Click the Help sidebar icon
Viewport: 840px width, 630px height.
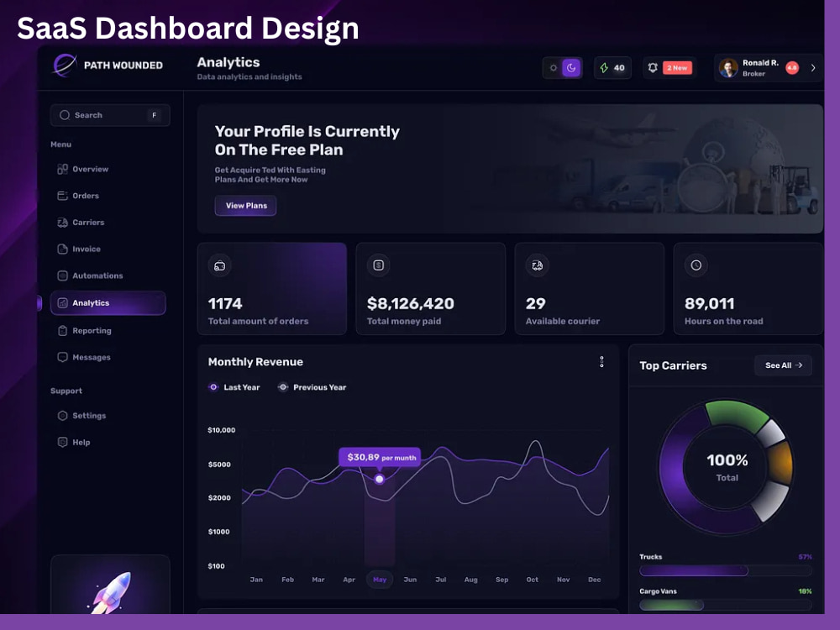(x=62, y=443)
